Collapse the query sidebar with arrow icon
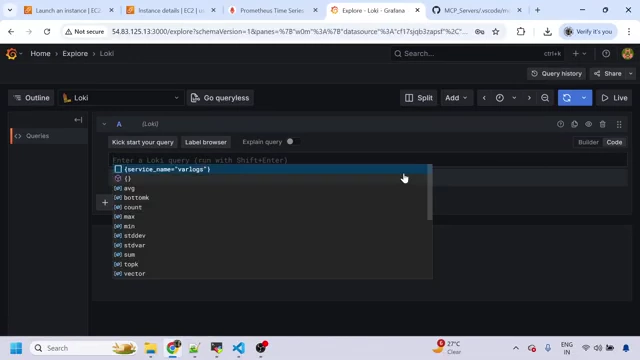This screenshot has height=360, width=640. coord(78,120)
